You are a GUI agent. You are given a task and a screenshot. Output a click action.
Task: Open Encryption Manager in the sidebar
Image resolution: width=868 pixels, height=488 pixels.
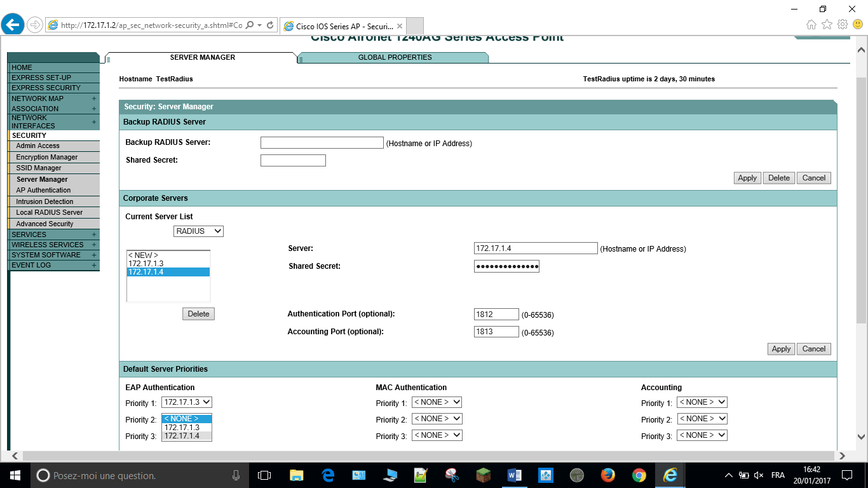(47, 157)
